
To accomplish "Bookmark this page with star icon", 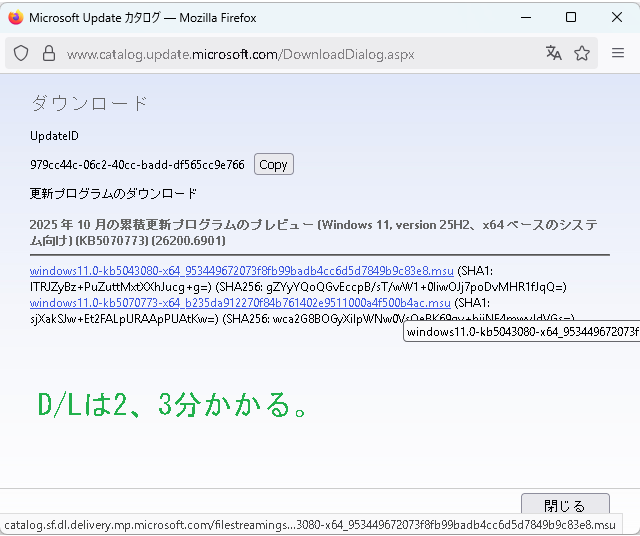I will [582, 54].
